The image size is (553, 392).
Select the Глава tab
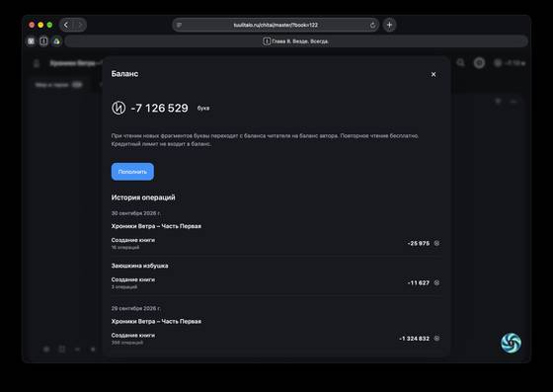(296, 41)
